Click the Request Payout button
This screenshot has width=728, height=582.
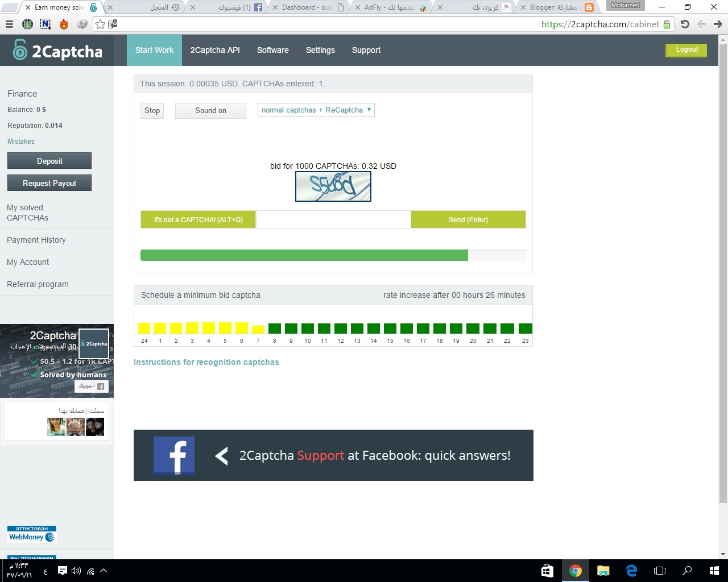point(49,183)
